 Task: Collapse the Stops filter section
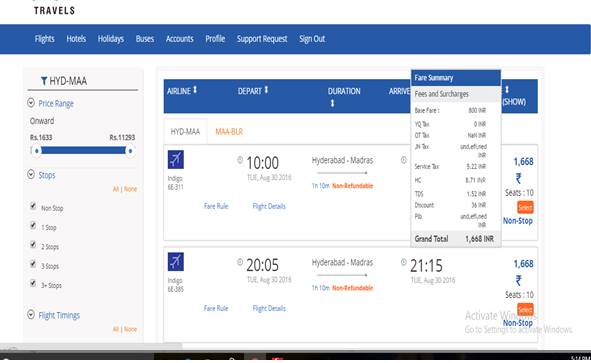31,174
